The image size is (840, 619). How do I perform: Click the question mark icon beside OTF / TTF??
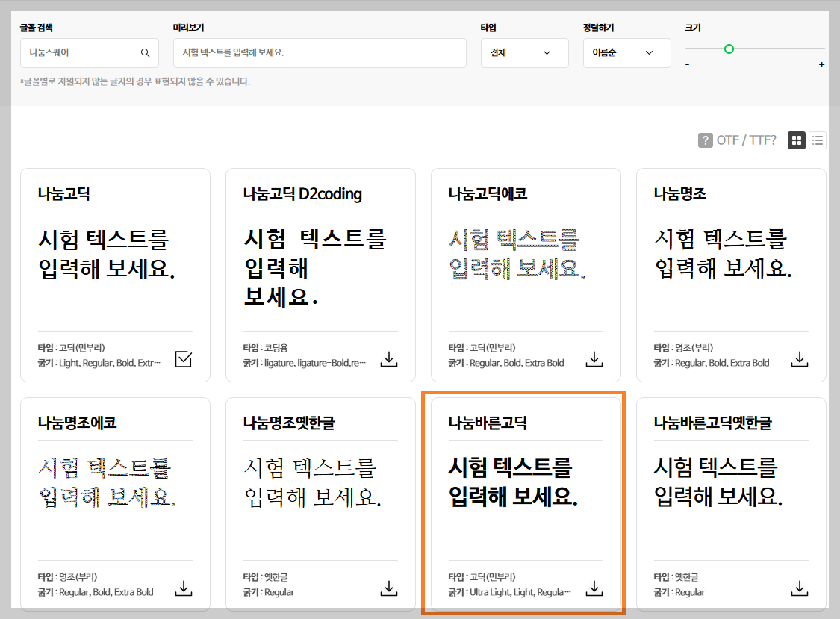coord(705,140)
